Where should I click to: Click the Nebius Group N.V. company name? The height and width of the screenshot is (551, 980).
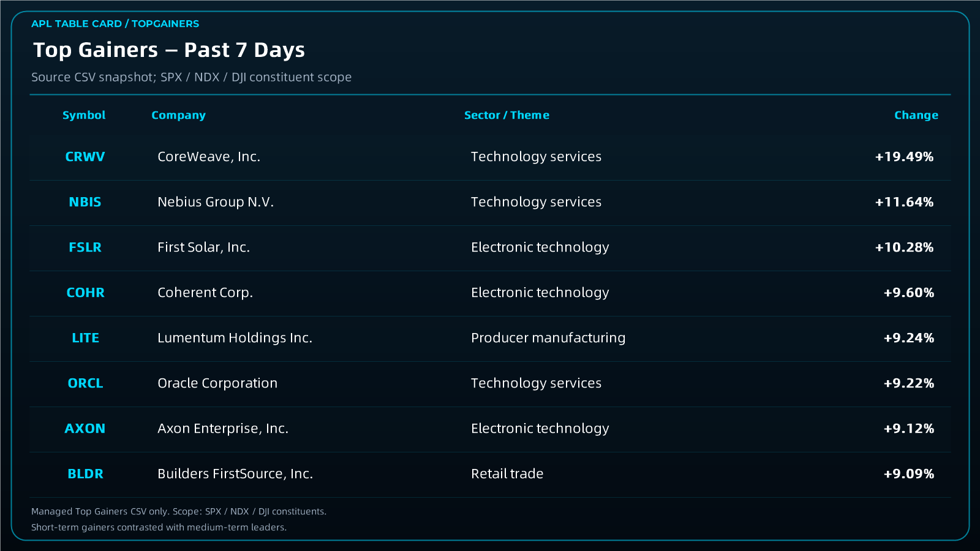pyautogui.click(x=216, y=202)
